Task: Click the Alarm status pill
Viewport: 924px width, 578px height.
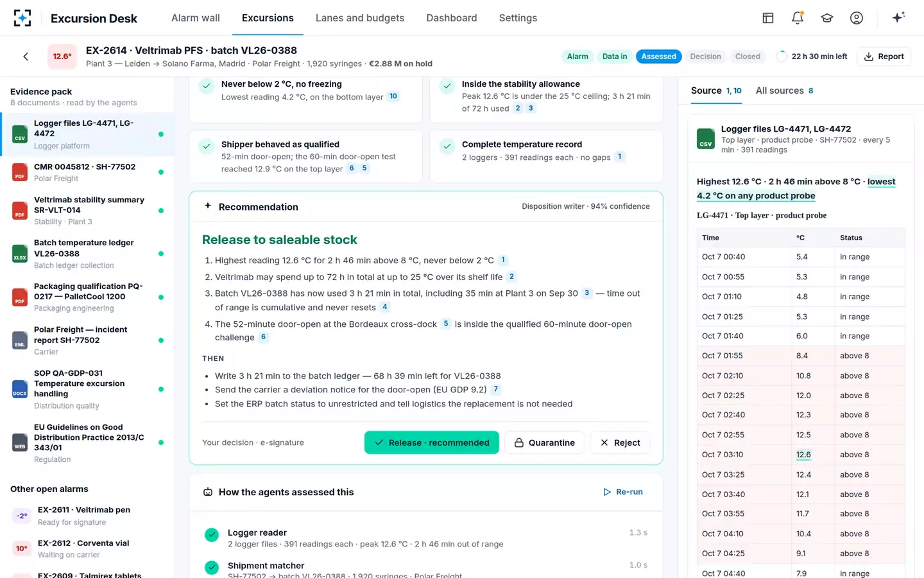Action: click(577, 57)
